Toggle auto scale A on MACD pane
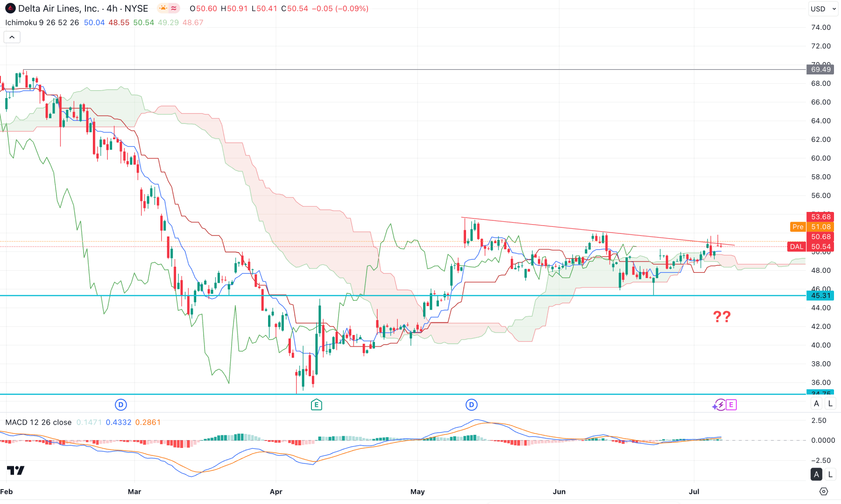The height and width of the screenshot is (504, 841). click(816, 474)
